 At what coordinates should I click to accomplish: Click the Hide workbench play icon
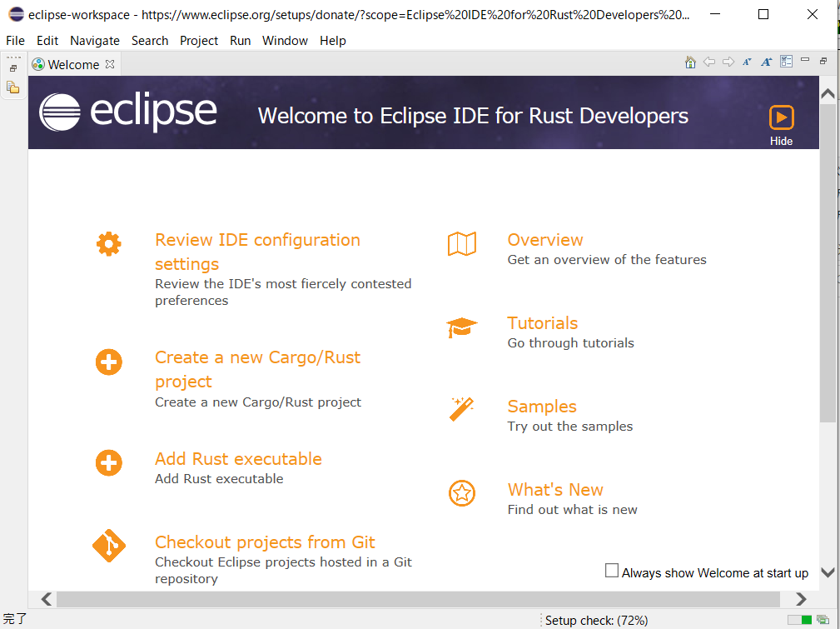(781, 117)
